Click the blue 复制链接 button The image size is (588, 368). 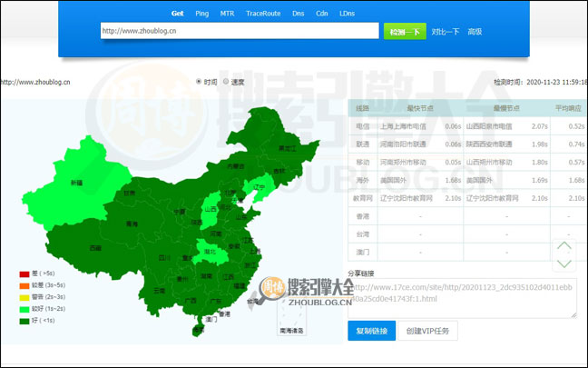(371, 331)
